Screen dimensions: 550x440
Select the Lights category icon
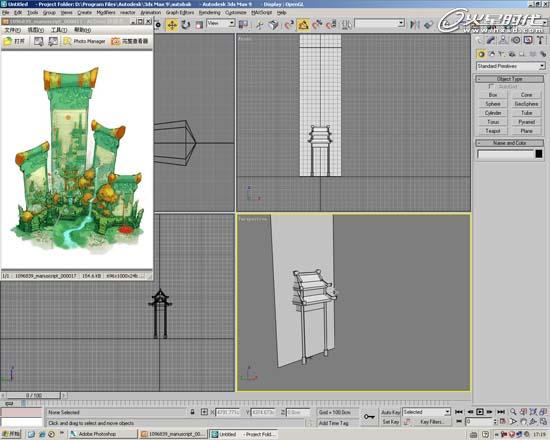pyautogui.click(x=502, y=54)
